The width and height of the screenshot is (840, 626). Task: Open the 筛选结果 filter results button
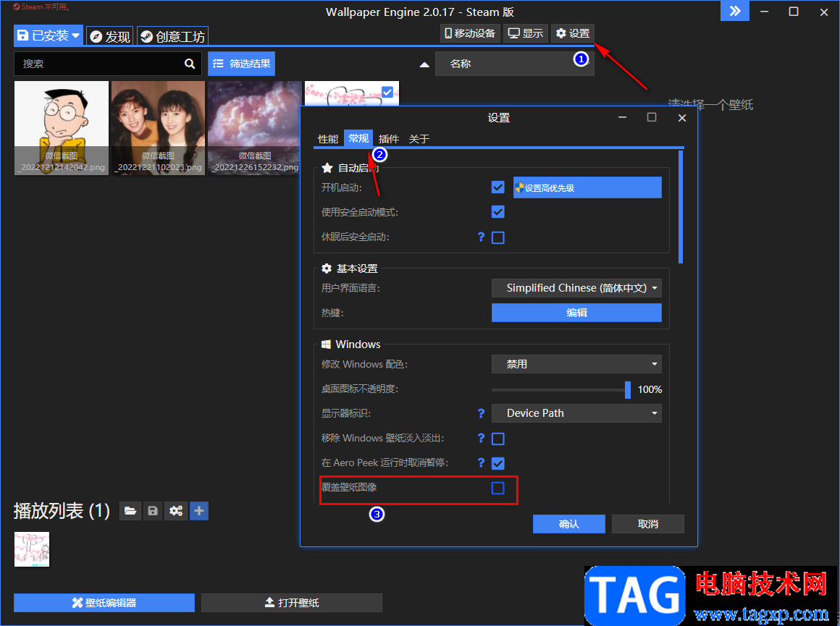[x=242, y=64]
